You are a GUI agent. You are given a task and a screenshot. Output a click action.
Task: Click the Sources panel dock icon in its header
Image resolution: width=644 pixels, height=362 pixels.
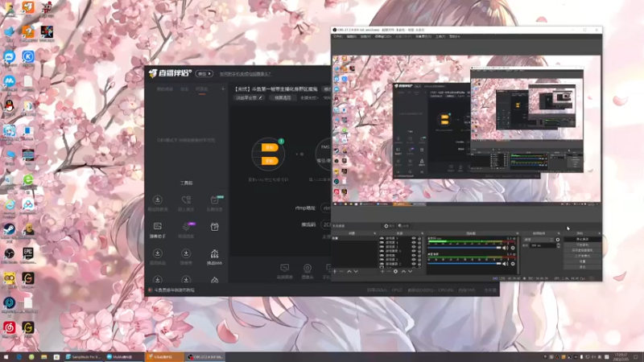[422, 233]
